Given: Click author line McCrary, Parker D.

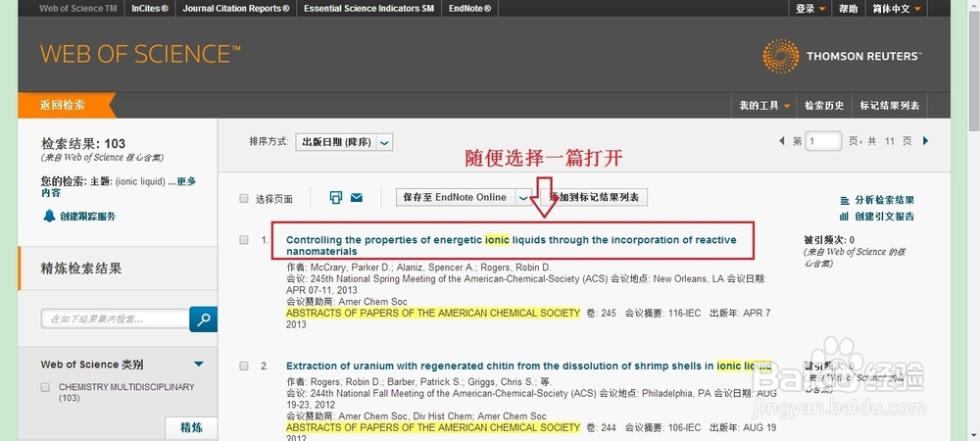Looking at the screenshot, I should pyautogui.click(x=418, y=268).
